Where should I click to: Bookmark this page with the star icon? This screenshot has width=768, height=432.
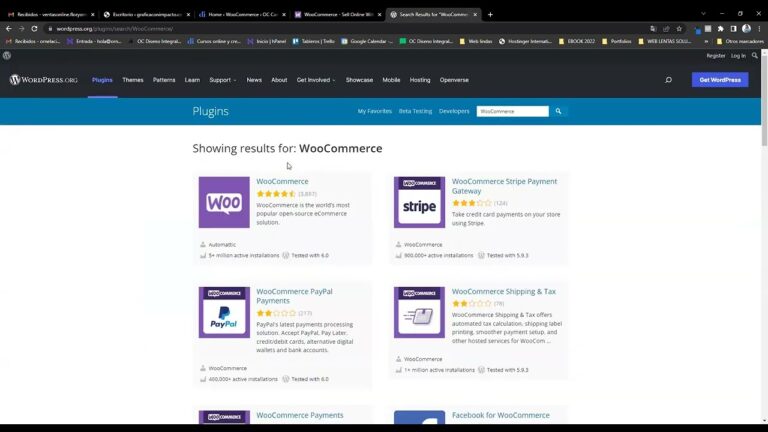[x=679, y=29]
